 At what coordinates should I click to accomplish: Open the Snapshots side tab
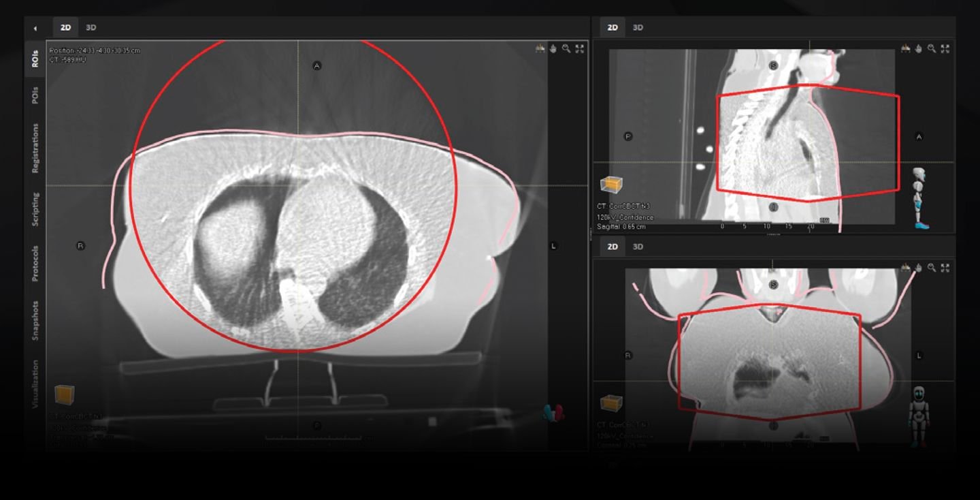pyautogui.click(x=35, y=319)
